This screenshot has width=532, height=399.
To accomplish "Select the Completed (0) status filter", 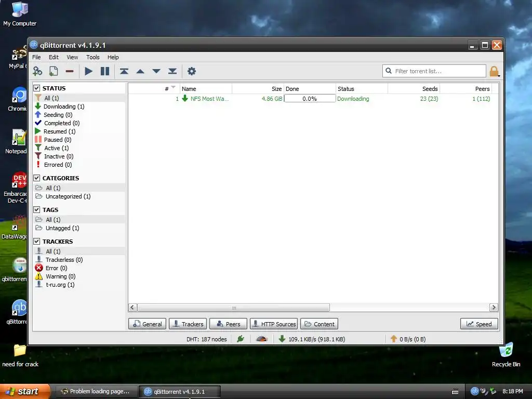I will tap(62, 123).
